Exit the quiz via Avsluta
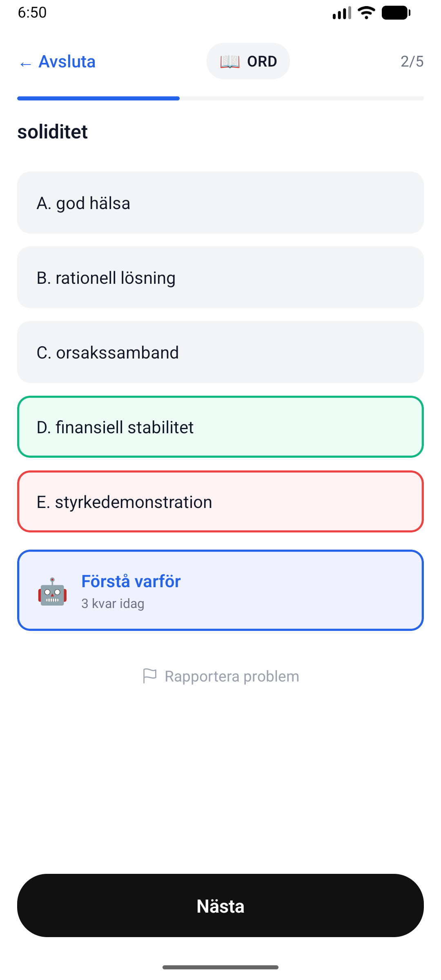This screenshot has width=441, height=980. click(x=67, y=62)
